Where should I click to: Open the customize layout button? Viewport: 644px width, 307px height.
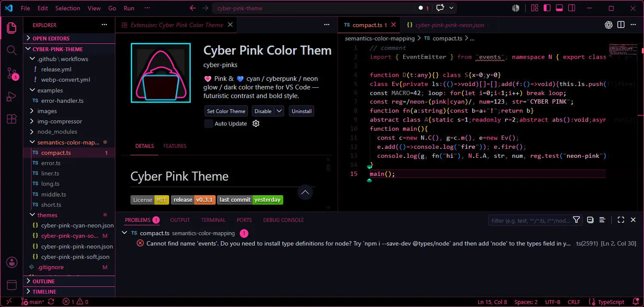(x=535, y=8)
